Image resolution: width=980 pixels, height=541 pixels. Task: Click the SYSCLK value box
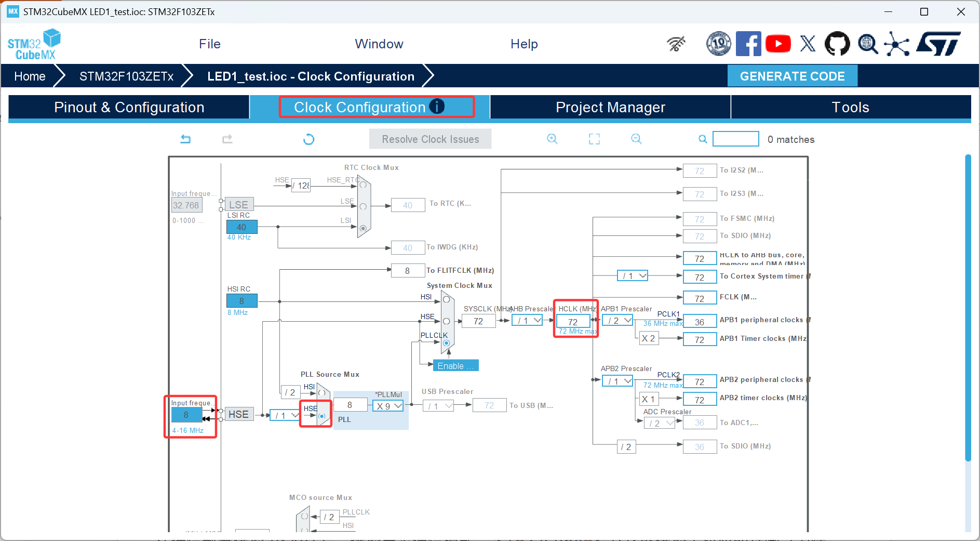click(x=478, y=321)
